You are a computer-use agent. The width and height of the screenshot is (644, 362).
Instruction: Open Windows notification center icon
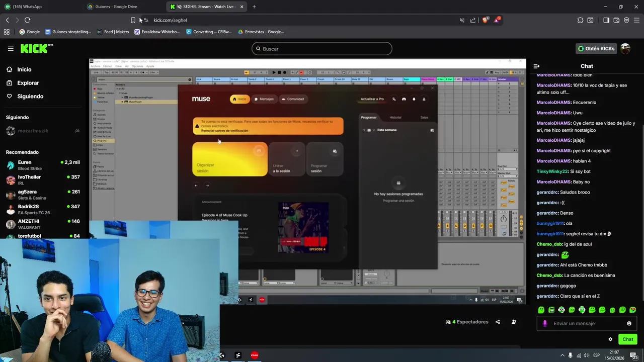pyautogui.click(x=633, y=355)
